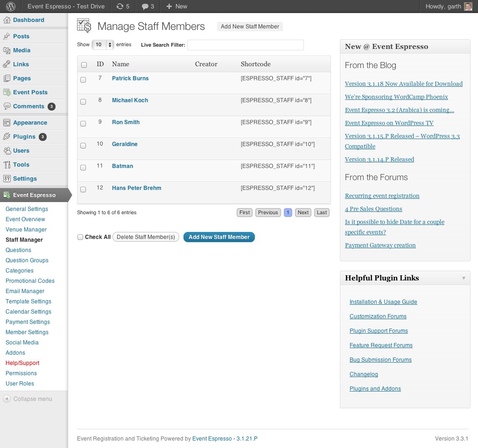Click the Media icon in sidebar
This screenshot has width=478, height=448.
click(7, 50)
